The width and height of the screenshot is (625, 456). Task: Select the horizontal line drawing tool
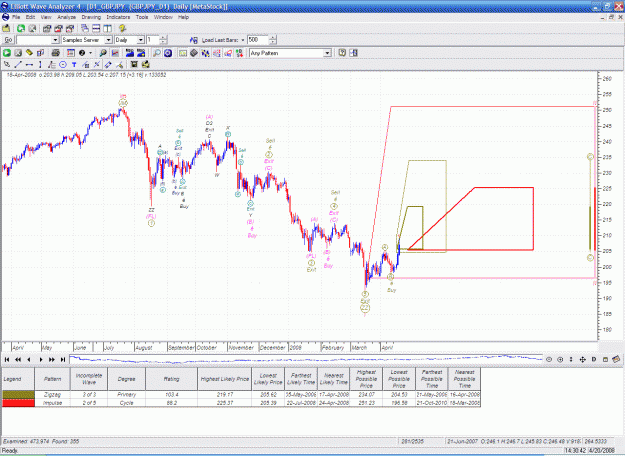(x=29, y=64)
